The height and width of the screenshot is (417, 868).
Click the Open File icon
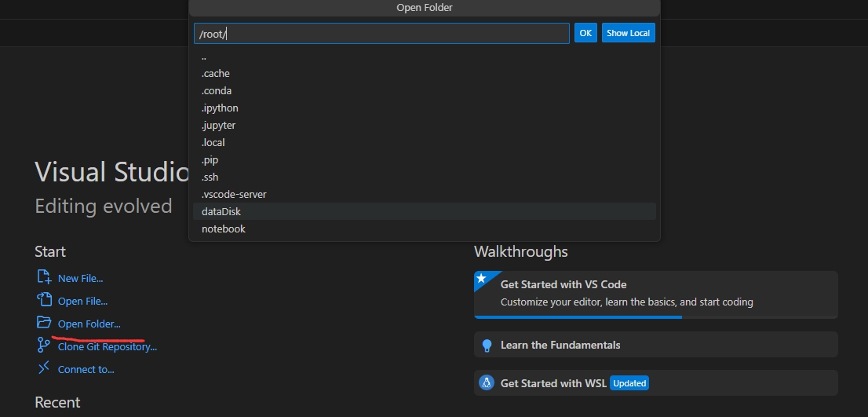click(44, 300)
